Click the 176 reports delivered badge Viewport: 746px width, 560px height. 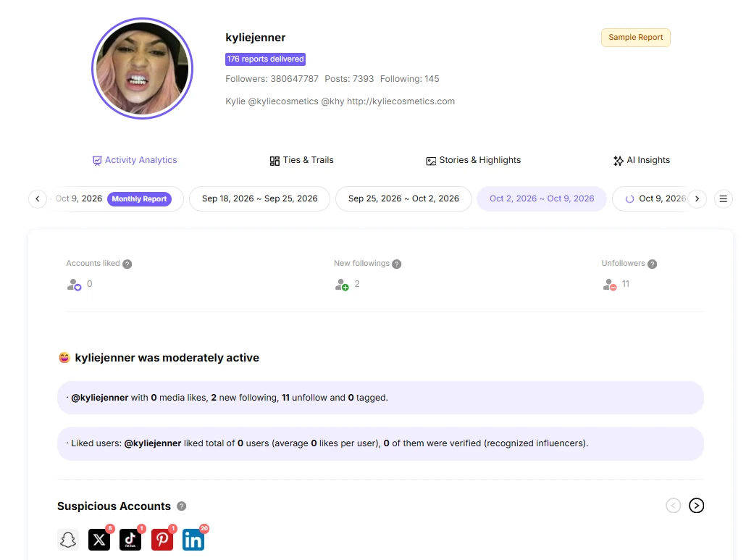click(x=266, y=59)
